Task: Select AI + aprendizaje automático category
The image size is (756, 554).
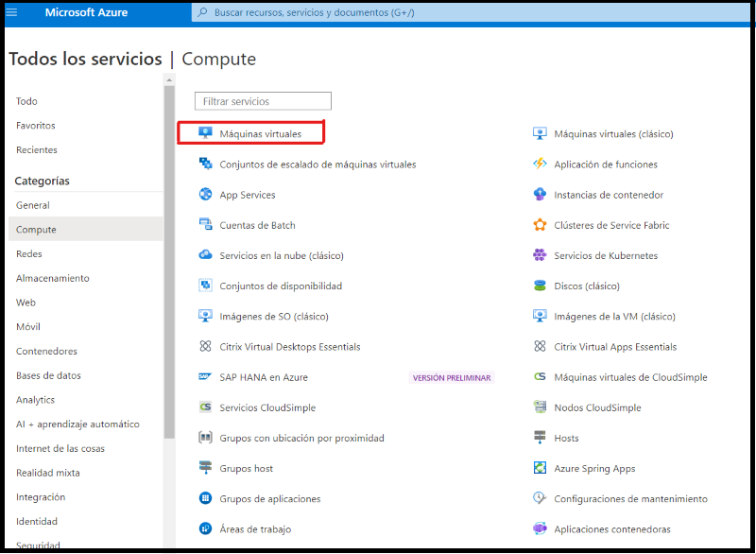Action: (77, 424)
